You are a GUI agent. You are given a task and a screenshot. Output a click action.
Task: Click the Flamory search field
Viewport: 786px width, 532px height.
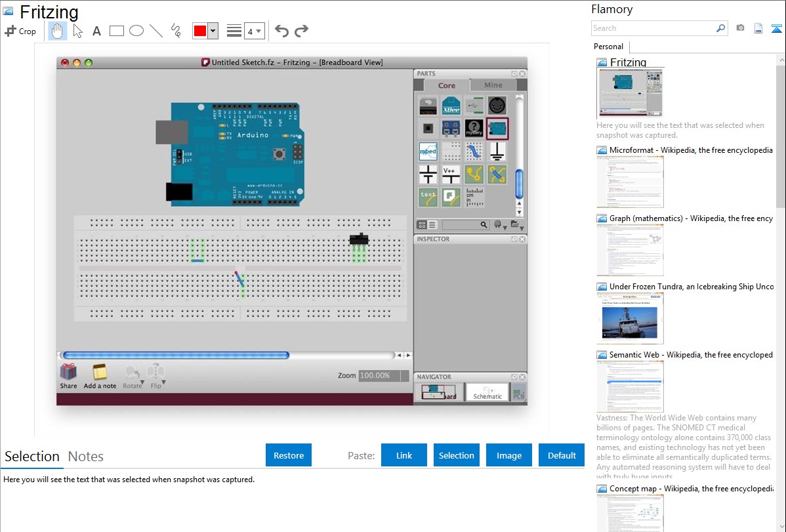click(x=653, y=28)
